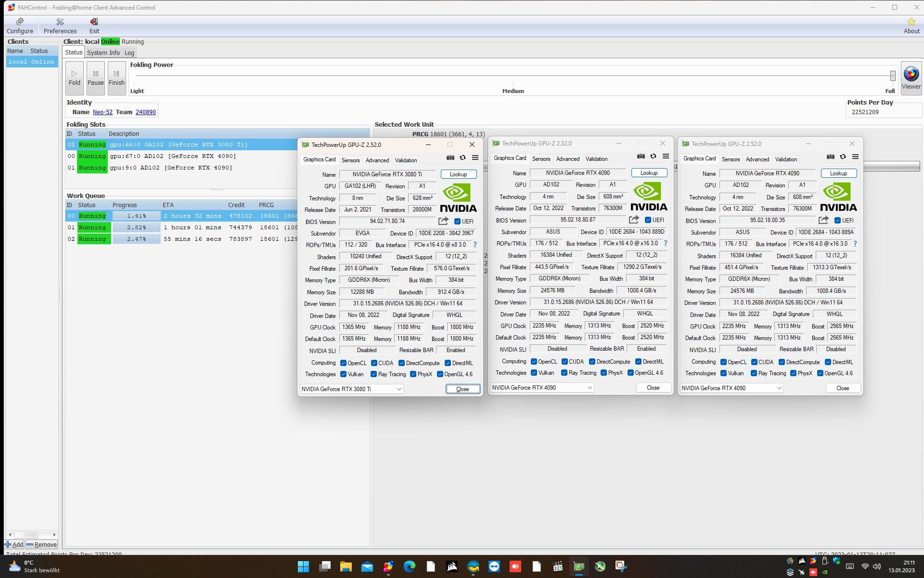Open the Configure toolbar button in FAHControl
This screenshot has width=924, height=578.
click(20, 26)
